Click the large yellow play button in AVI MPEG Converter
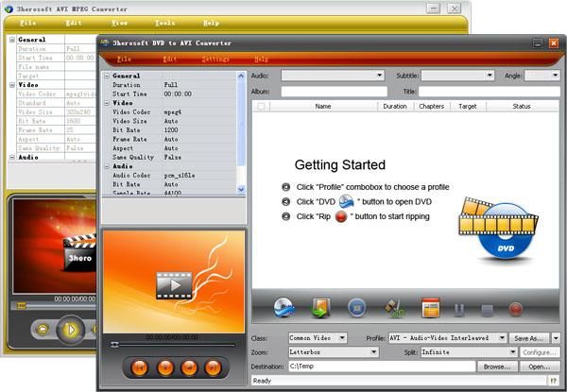Image resolution: width=567 pixels, height=392 pixels. pos(71,329)
